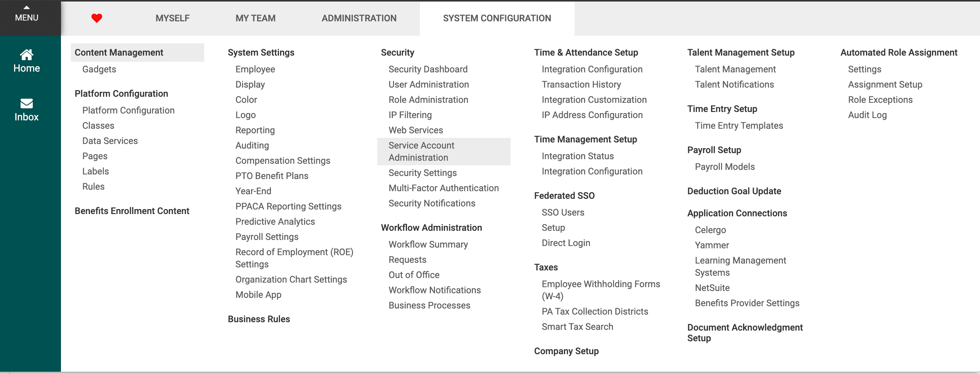Open the Security Dashboard
The width and height of the screenshot is (980, 374).
click(x=428, y=69)
